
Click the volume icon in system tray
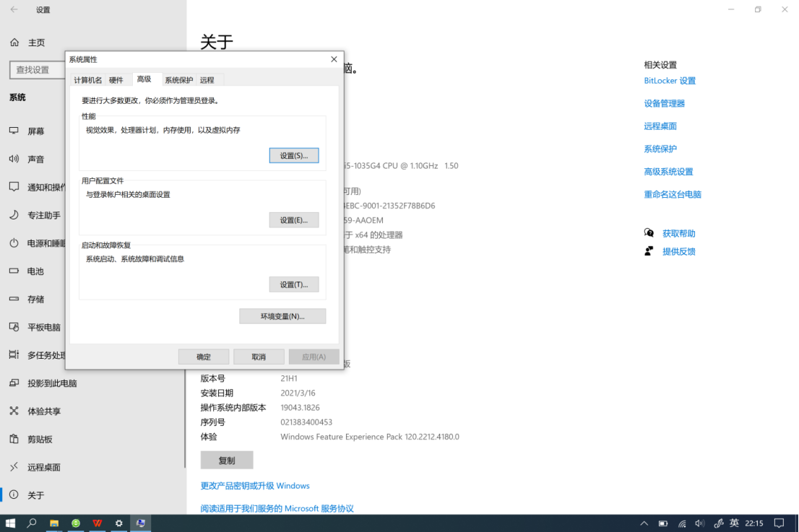[x=699, y=523]
